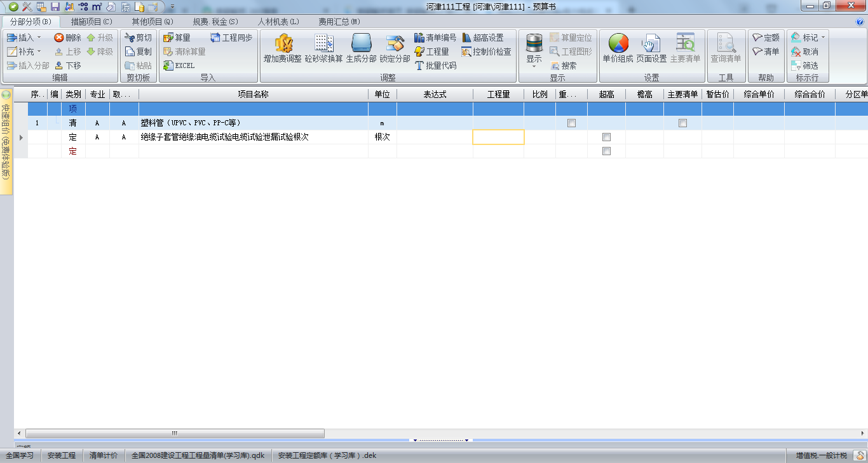The image size is (868, 463).
Task: Open the 补充 dropdown arrow
Action: pos(39,52)
